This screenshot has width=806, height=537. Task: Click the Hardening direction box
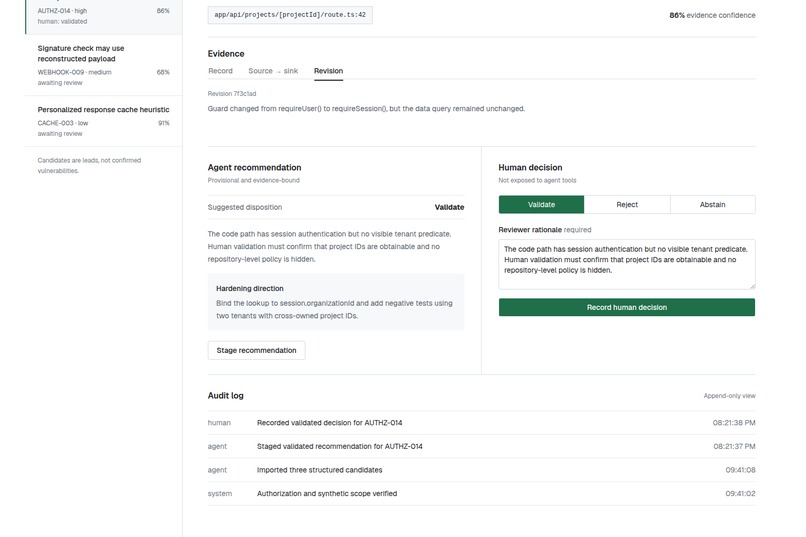tap(336, 302)
